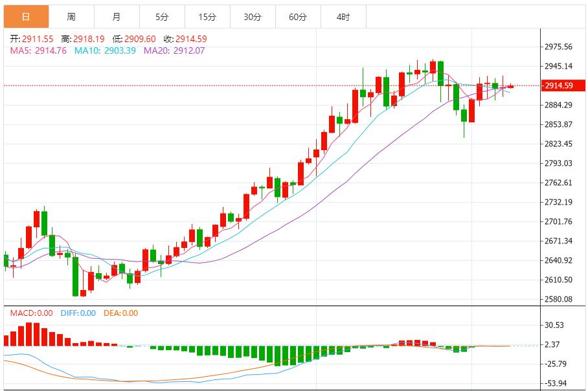Screen dimensions: 588x391
Task: Switch to the 月 monthly tab
Action: [x=116, y=17]
